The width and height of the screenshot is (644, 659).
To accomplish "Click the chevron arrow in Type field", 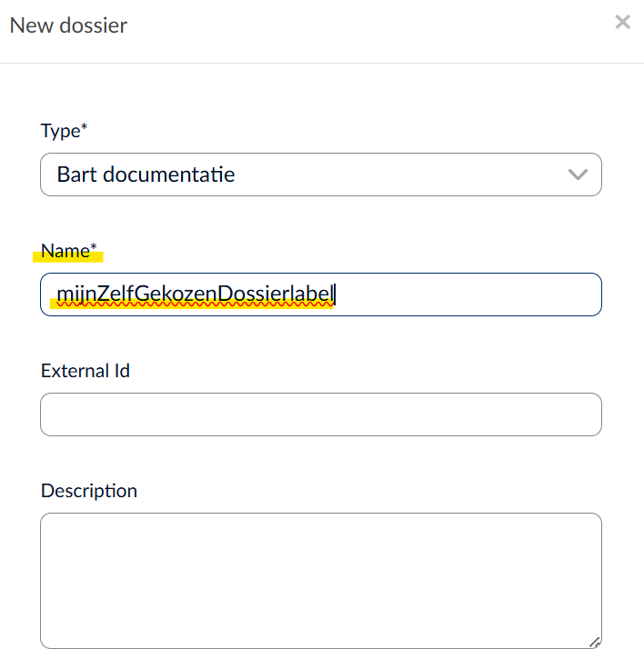I will coord(578,175).
